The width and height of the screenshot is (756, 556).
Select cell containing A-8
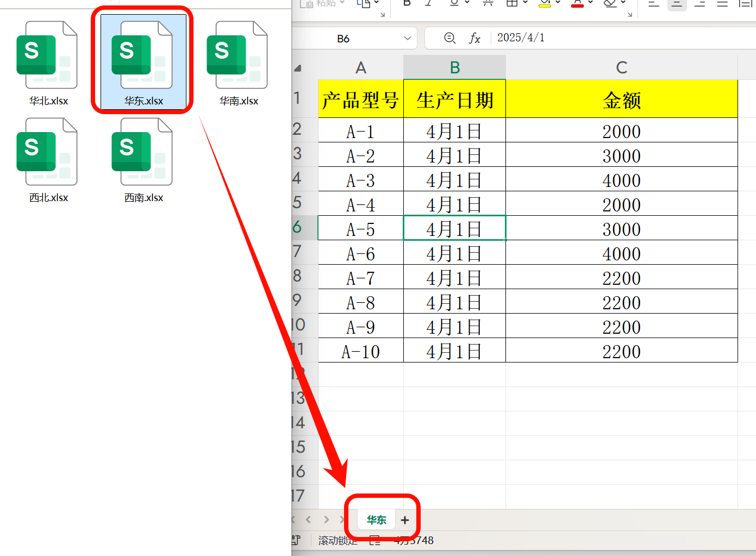361,302
